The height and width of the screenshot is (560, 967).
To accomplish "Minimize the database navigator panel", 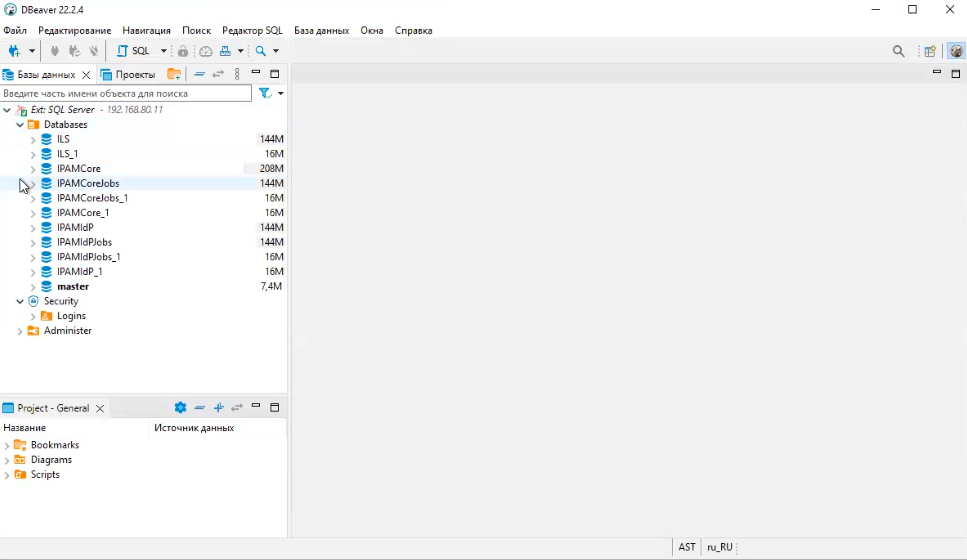I will (256, 73).
